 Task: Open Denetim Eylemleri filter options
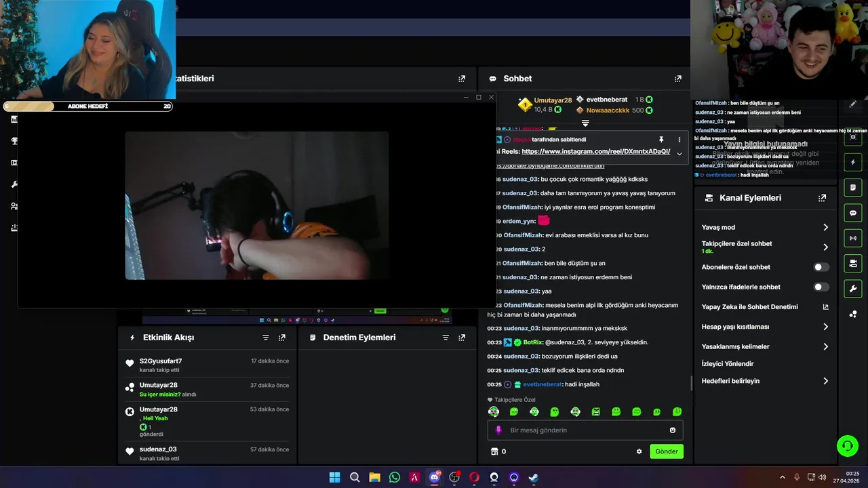[x=446, y=338]
